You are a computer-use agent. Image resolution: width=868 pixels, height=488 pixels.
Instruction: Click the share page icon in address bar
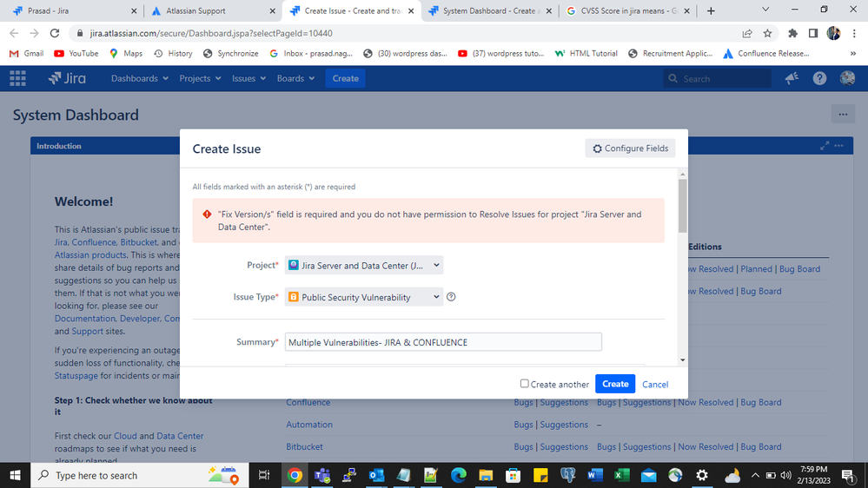tap(747, 33)
